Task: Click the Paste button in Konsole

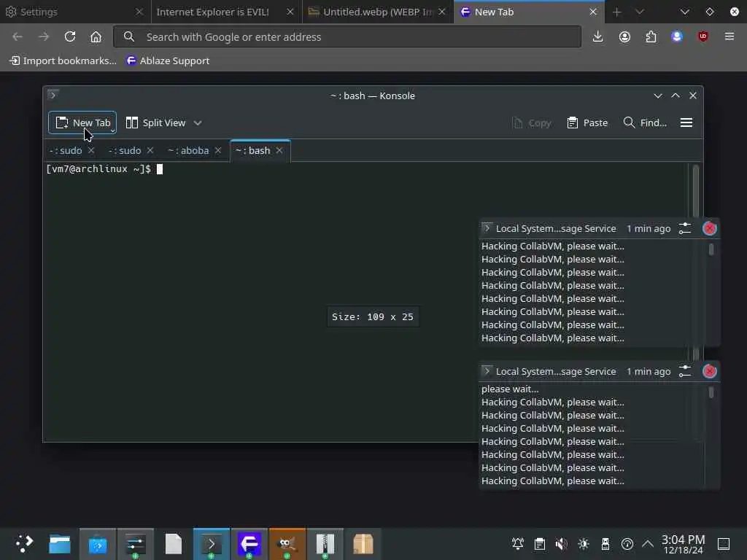Action: [x=587, y=122]
